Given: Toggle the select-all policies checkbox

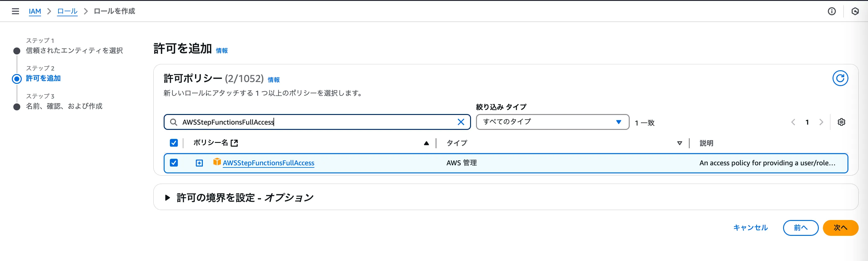Looking at the screenshot, I should pyautogui.click(x=174, y=143).
